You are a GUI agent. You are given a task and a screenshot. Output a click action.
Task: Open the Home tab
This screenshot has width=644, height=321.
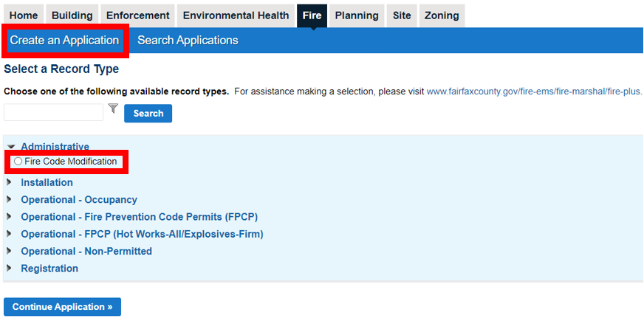tap(23, 15)
